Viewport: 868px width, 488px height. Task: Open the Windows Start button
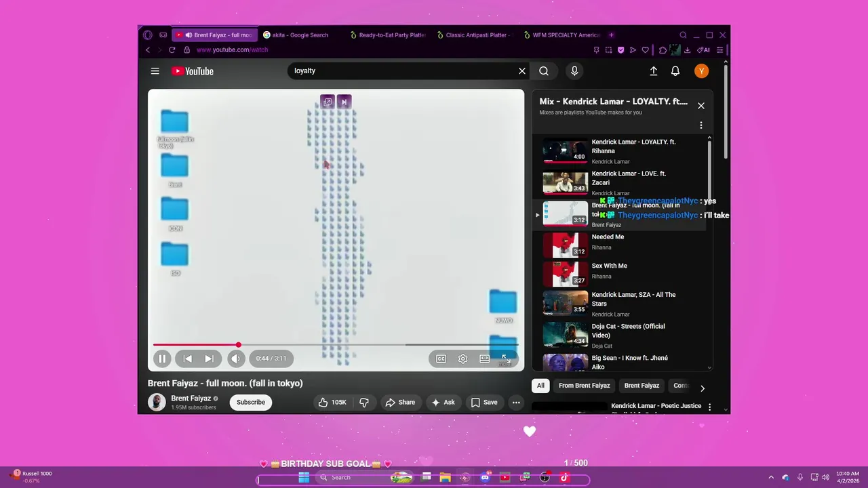[x=303, y=477]
